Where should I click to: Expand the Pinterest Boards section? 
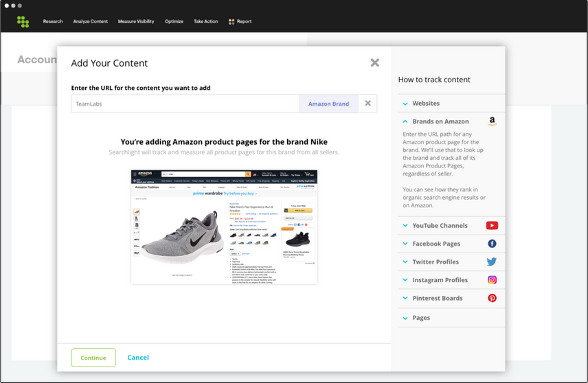(405, 299)
